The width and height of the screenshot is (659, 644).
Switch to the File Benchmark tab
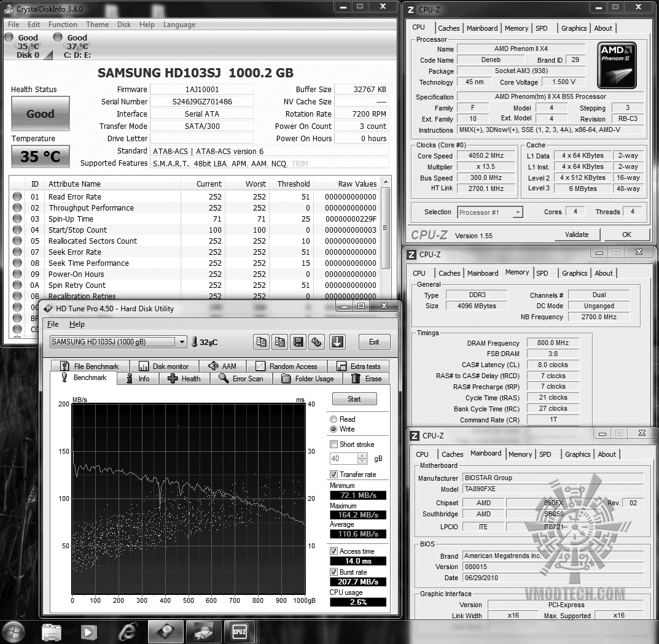click(x=90, y=367)
